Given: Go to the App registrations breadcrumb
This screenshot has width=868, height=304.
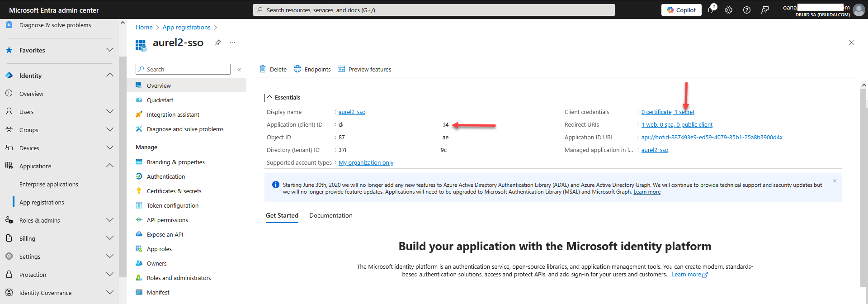Looking at the screenshot, I should 187,27.
